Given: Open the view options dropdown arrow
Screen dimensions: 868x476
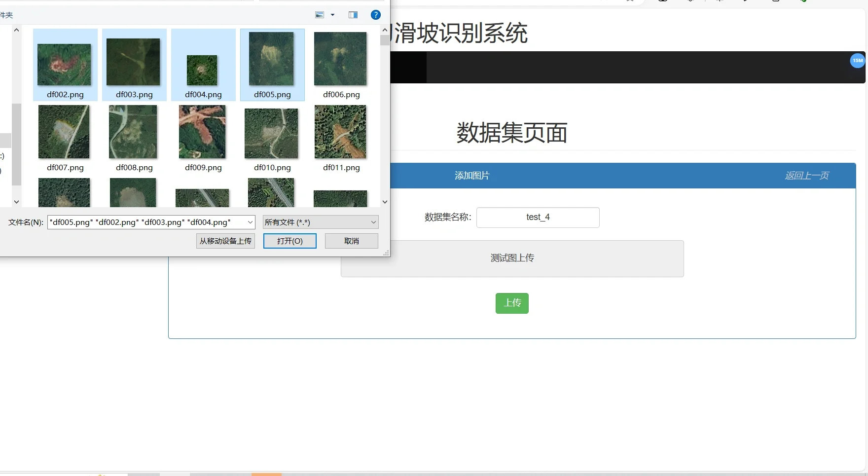Looking at the screenshot, I should pos(332,15).
